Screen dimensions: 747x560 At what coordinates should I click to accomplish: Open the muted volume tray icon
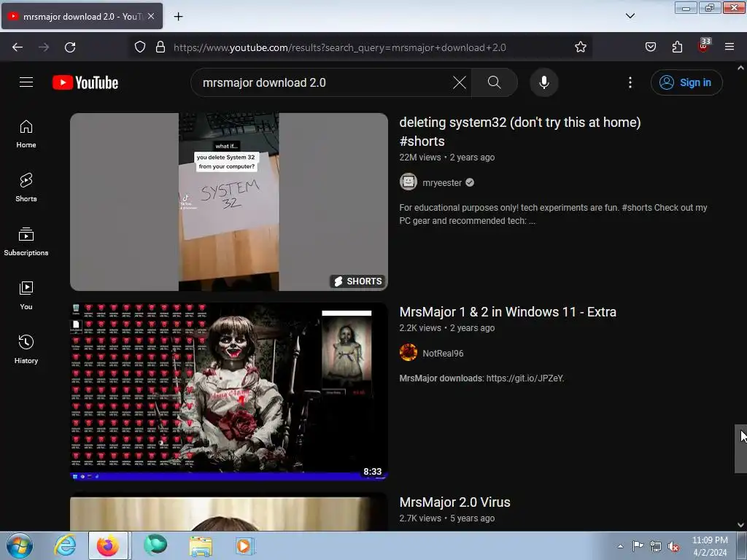click(x=673, y=546)
